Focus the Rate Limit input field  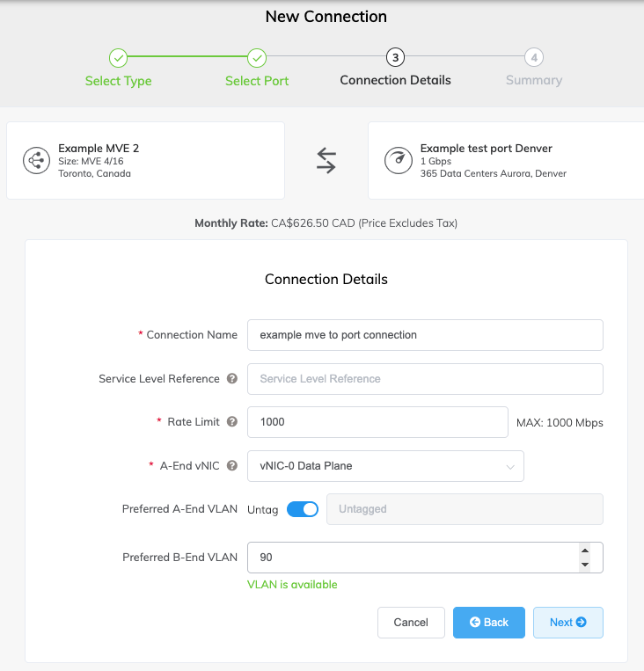[377, 422]
